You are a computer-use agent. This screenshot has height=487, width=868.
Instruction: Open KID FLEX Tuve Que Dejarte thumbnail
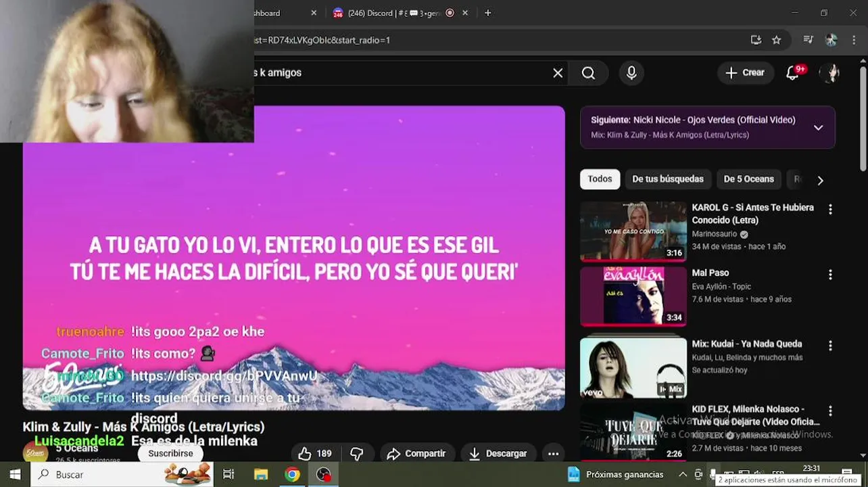click(x=633, y=432)
